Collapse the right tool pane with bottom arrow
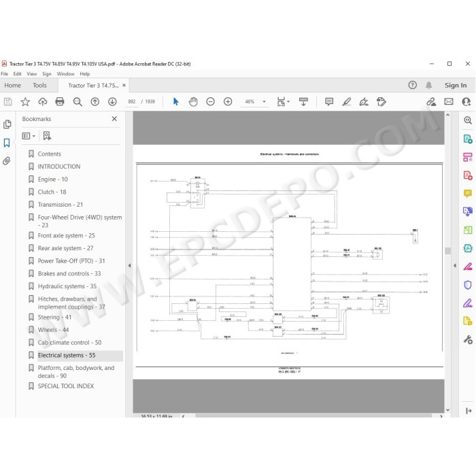 469,411
